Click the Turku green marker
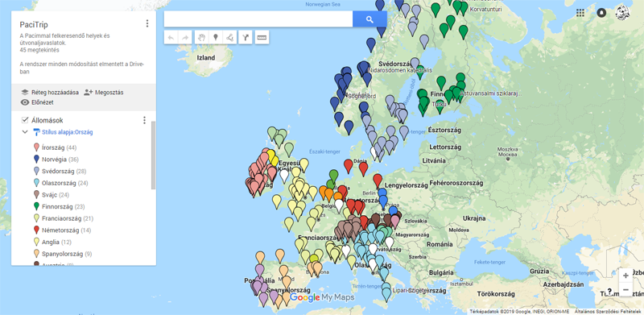 (440, 105)
